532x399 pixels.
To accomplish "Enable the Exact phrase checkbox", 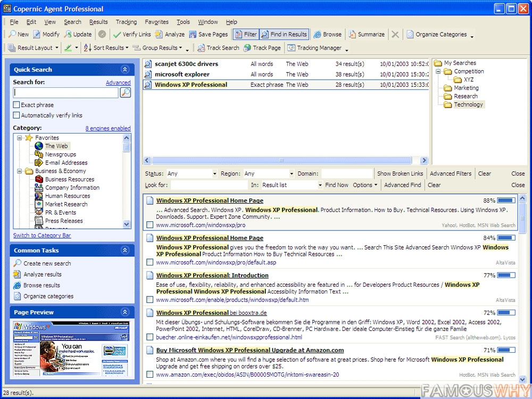I will pyautogui.click(x=16, y=105).
